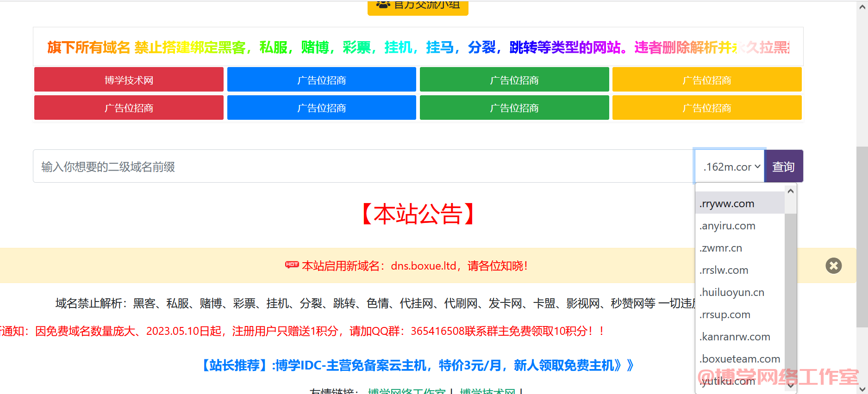Screen dimensions: 868x394
Task: Select .anyiru.com from the domain list
Action: (740, 226)
